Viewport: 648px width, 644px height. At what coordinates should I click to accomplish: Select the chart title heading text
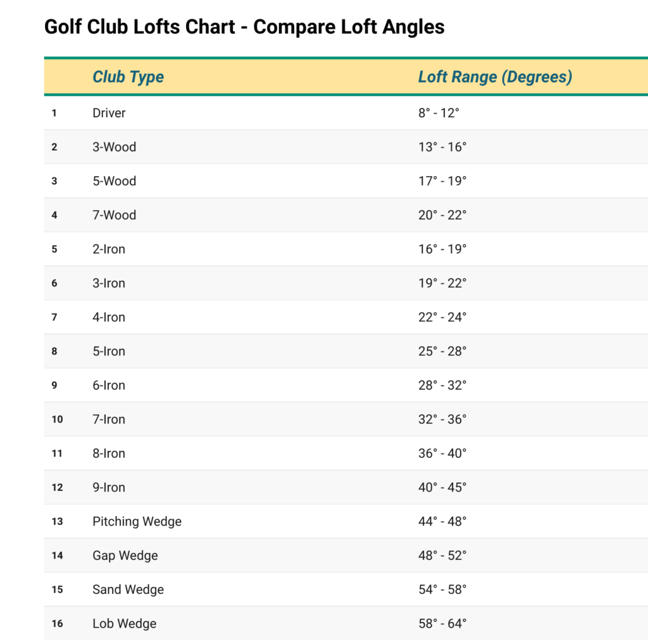click(x=244, y=27)
